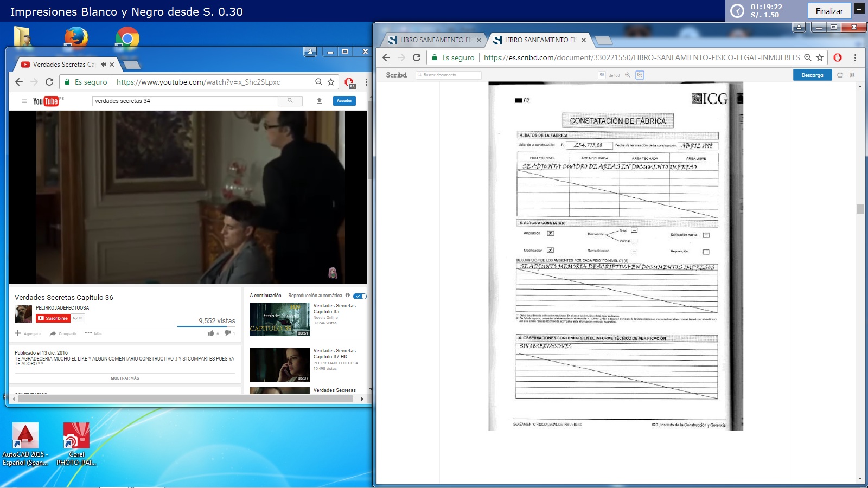The width and height of the screenshot is (868, 488).
Task: Open the Más options under video
Action: pyautogui.click(x=93, y=333)
